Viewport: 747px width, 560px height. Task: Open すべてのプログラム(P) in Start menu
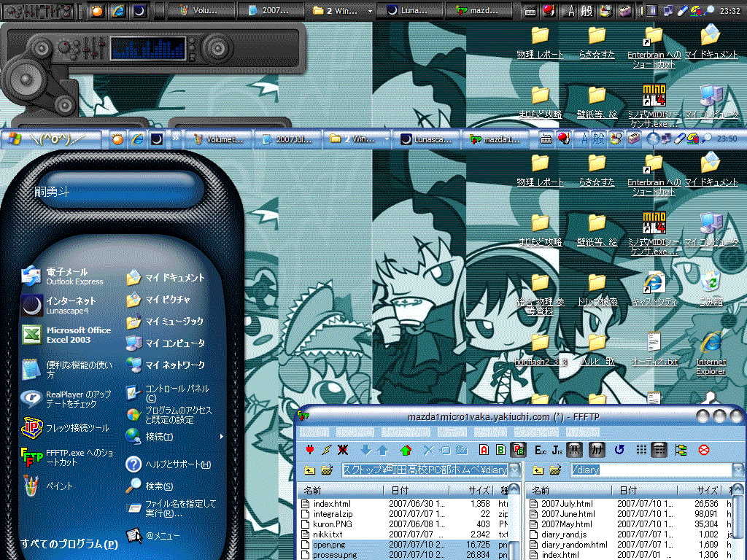pos(69,543)
